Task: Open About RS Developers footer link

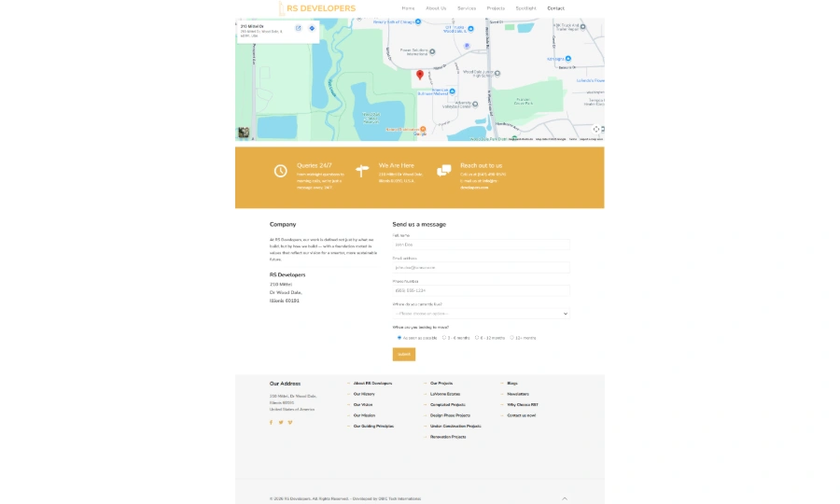Action: (372, 383)
